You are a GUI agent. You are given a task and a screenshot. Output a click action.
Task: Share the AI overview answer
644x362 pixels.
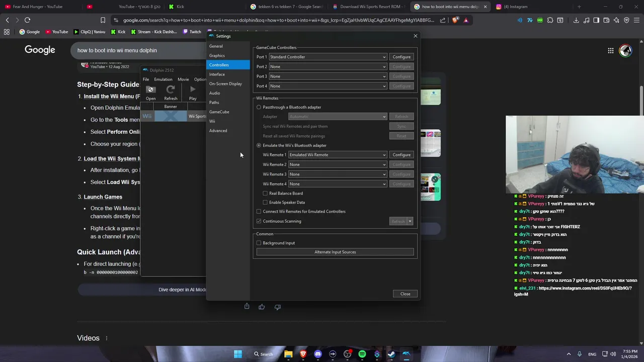(247, 306)
